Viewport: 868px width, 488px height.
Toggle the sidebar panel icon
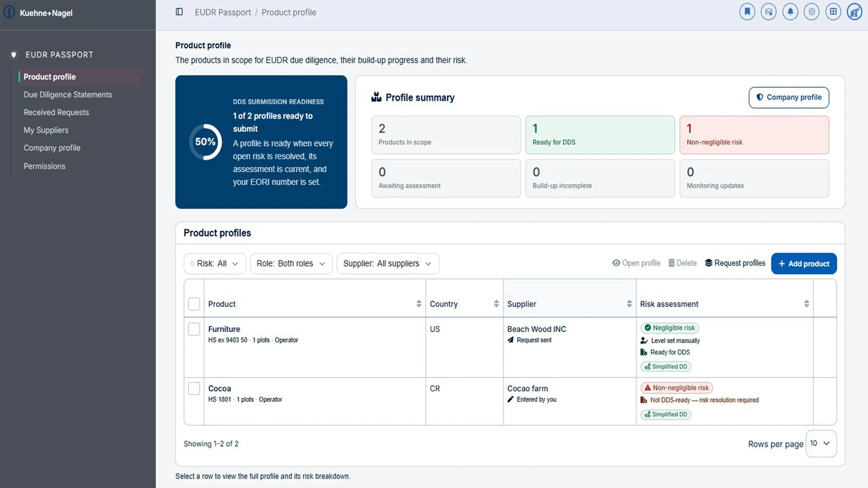pos(179,12)
